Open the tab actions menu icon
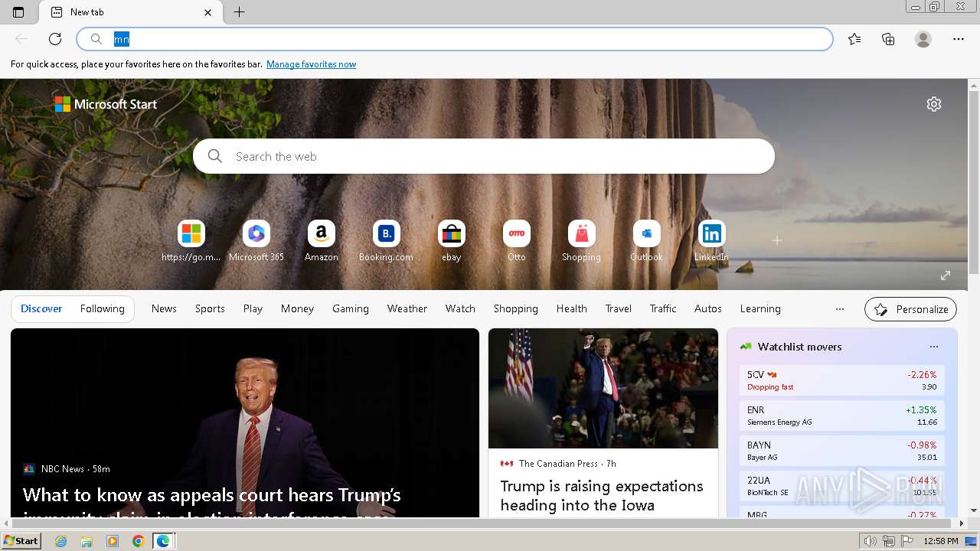Screen dimensions: 980x551 tap(18, 12)
